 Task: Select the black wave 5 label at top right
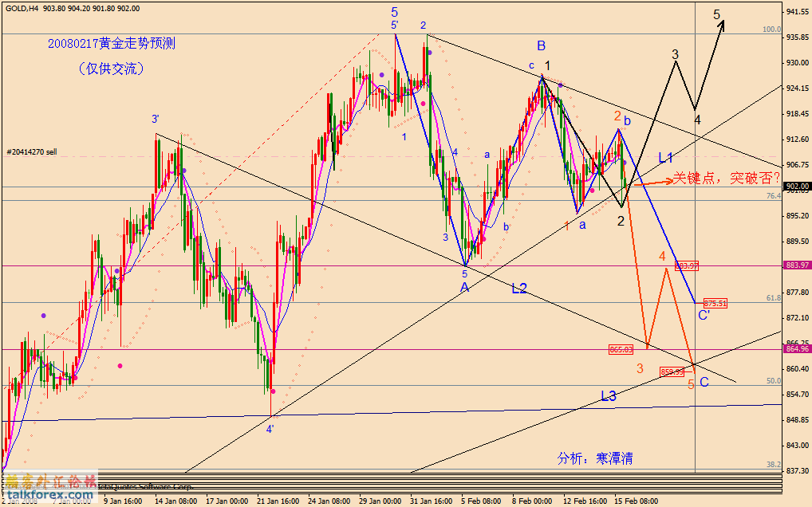click(717, 15)
